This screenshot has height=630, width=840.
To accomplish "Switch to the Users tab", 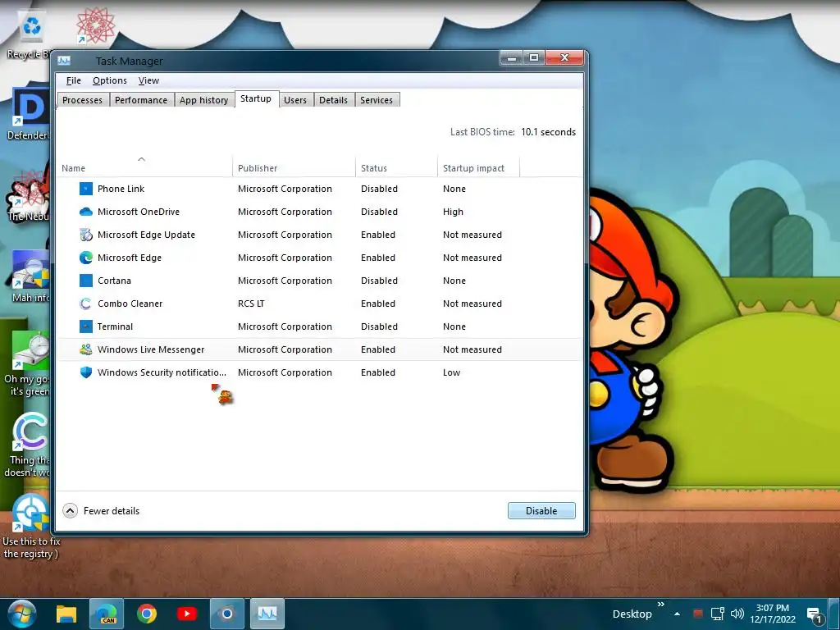I will click(295, 100).
